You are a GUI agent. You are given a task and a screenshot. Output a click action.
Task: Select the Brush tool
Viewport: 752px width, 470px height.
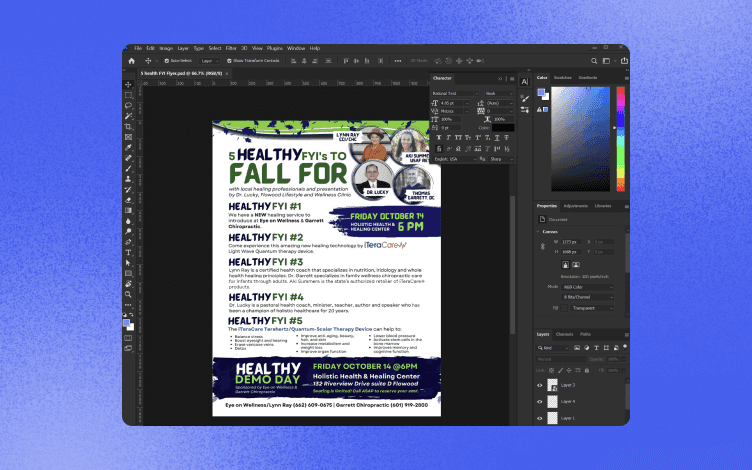(x=128, y=168)
